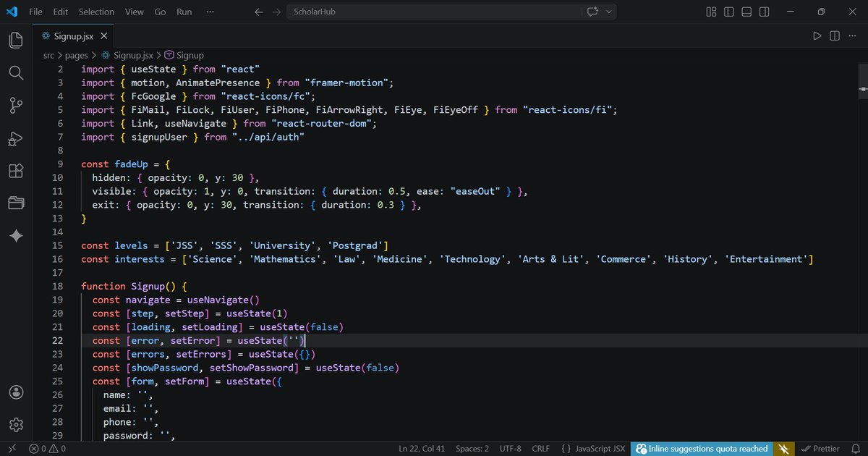Select the Signup.jsx editor tab
Image resolution: width=868 pixels, height=456 pixels.
pos(74,35)
